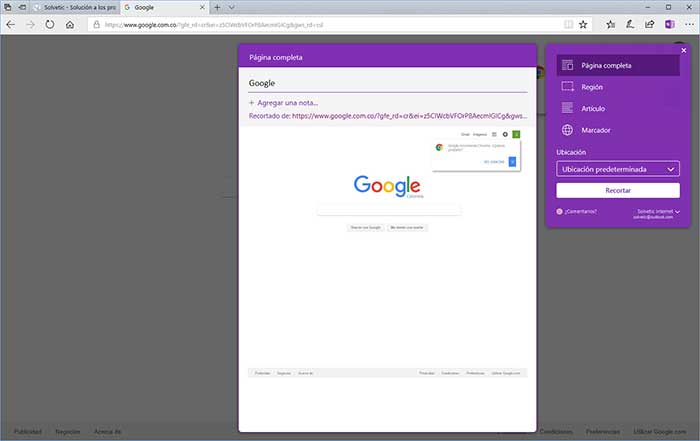Viewport: 700px width, 441px height.
Task: Expand Ubicación predeterminada dropdown
Action: [618, 169]
